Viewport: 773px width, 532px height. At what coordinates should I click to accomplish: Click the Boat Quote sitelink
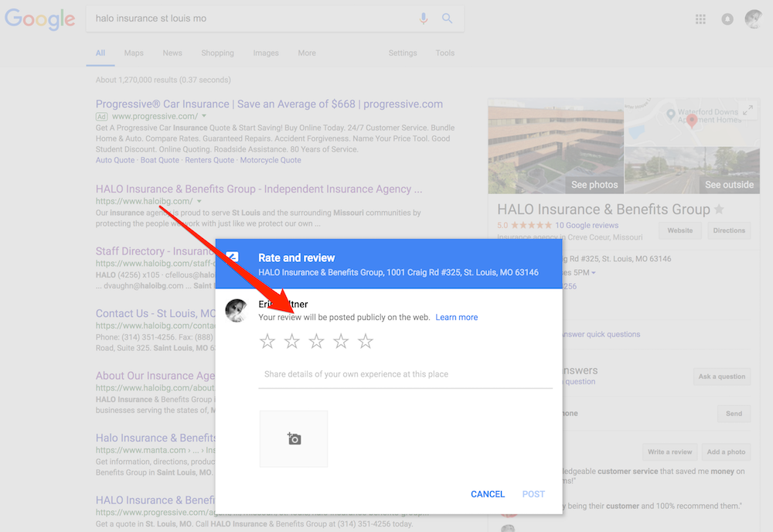point(160,160)
